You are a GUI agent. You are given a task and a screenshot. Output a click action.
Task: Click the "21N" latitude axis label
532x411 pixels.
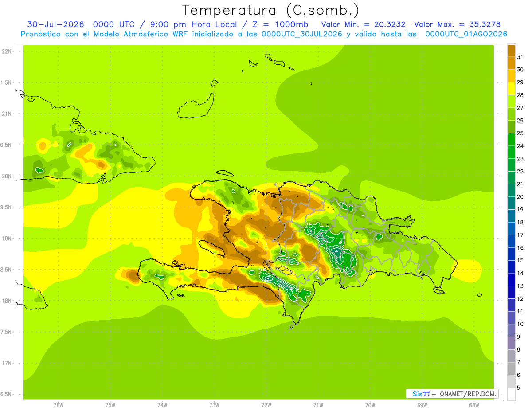(x=6, y=114)
